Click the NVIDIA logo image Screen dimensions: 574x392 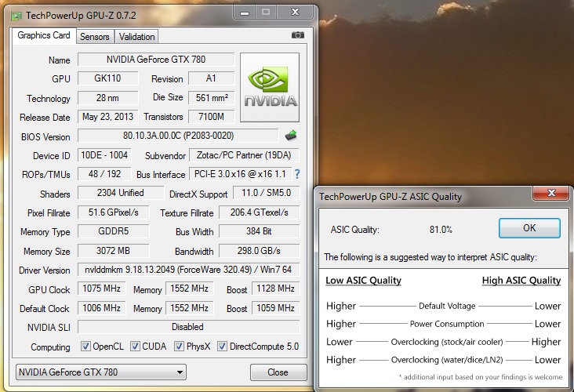[x=270, y=87]
